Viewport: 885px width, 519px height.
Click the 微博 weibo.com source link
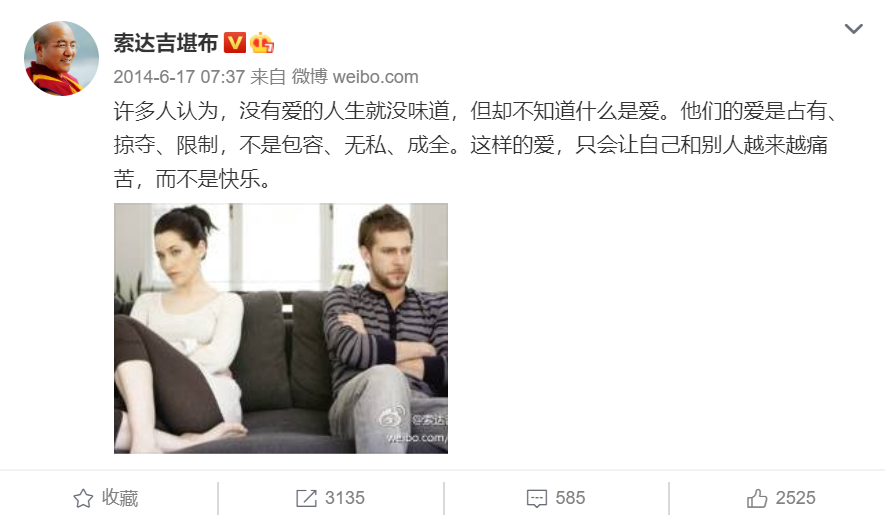355,77
